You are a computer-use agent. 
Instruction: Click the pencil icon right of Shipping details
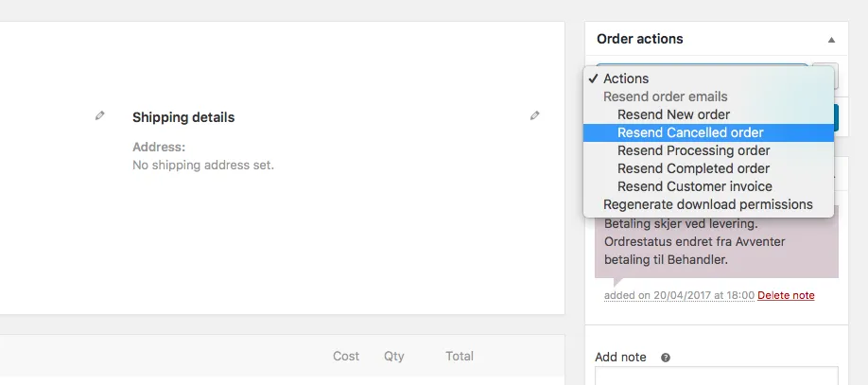(535, 115)
